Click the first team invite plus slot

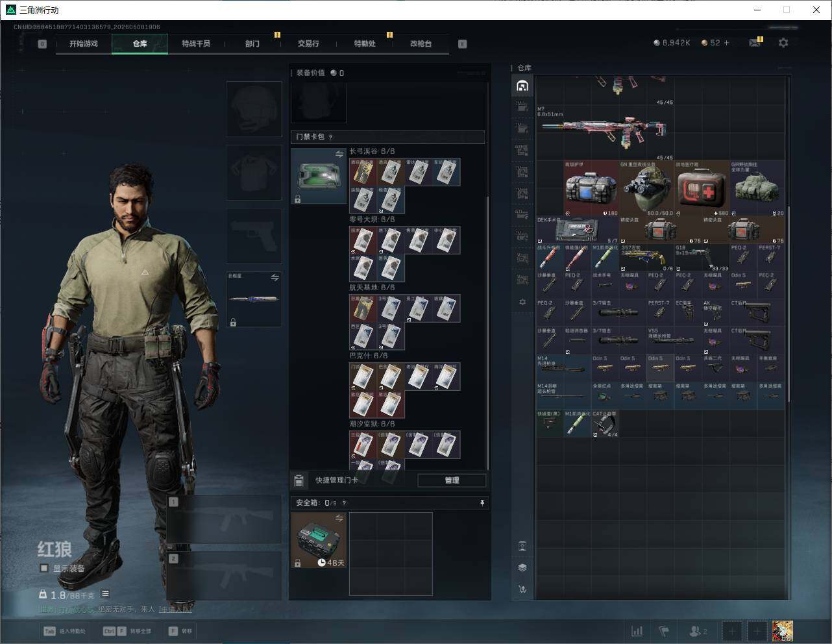(x=732, y=631)
